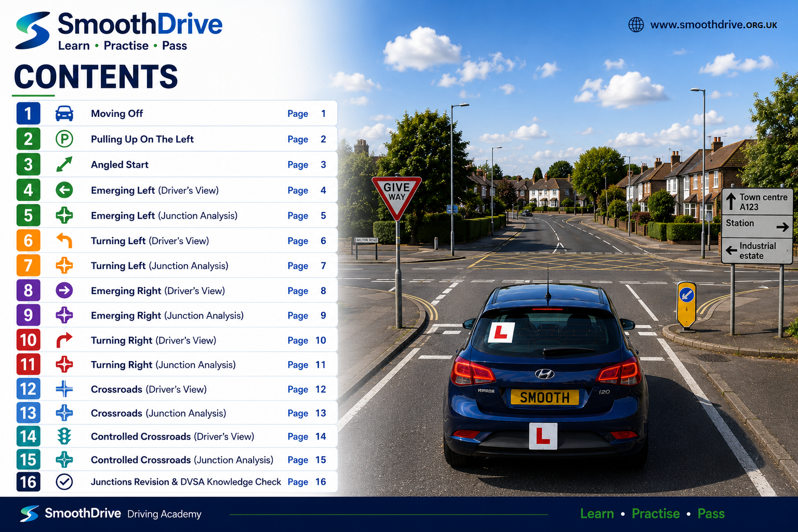Select orange turn-left arrow icon
The width and height of the screenshot is (798, 532).
point(64,241)
